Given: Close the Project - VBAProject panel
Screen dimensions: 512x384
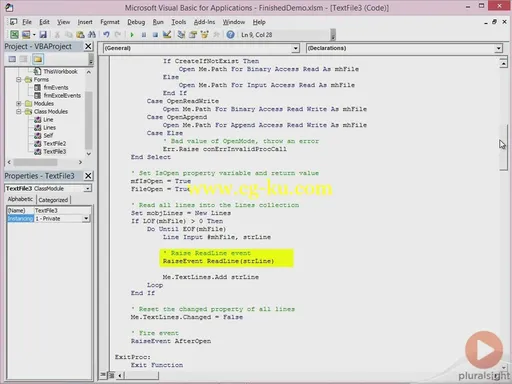Looking at the screenshot, I should pyautogui.click(x=88, y=46).
